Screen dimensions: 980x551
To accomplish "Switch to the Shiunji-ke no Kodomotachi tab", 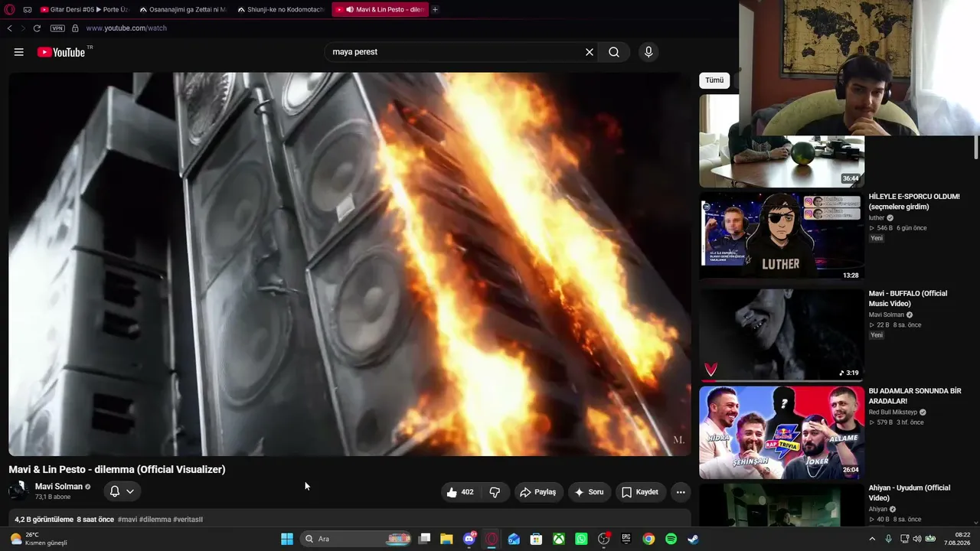I will tap(281, 9).
